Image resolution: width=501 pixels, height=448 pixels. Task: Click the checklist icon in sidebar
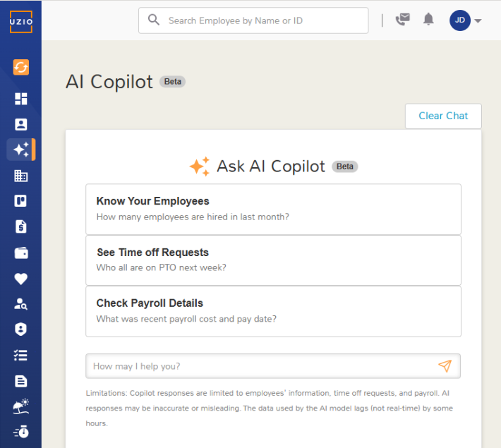(x=20, y=355)
